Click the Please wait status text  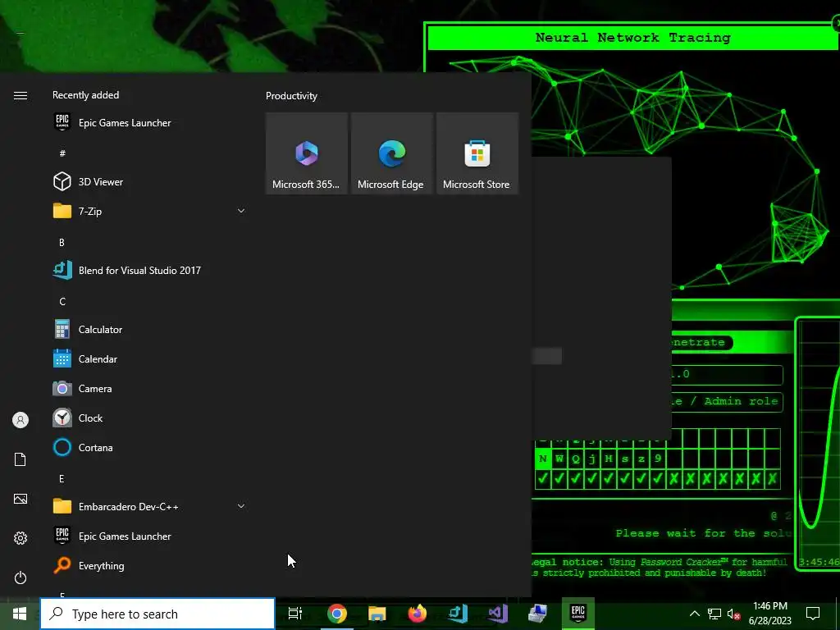pyautogui.click(x=704, y=533)
